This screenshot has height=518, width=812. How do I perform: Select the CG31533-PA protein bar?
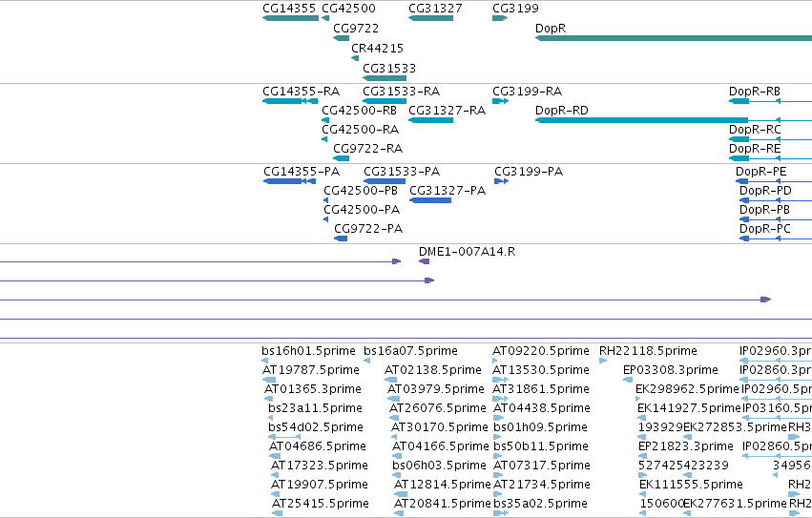(x=385, y=181)
